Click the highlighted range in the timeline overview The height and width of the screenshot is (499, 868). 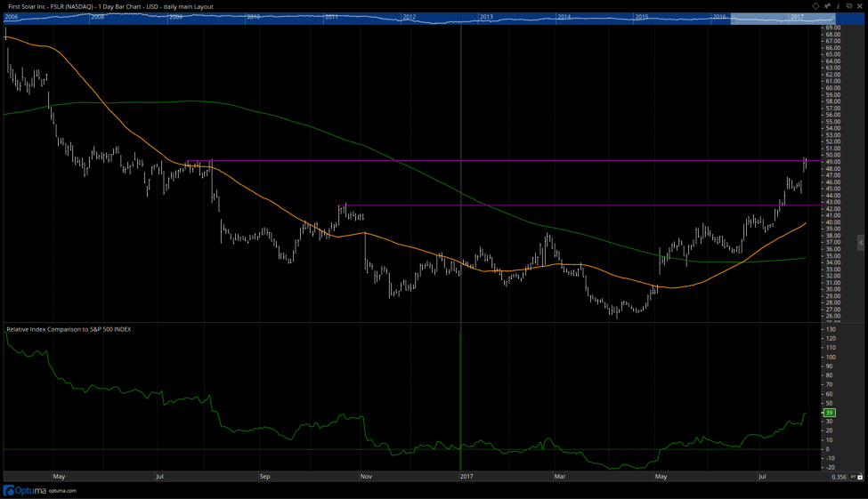(783, 18)
